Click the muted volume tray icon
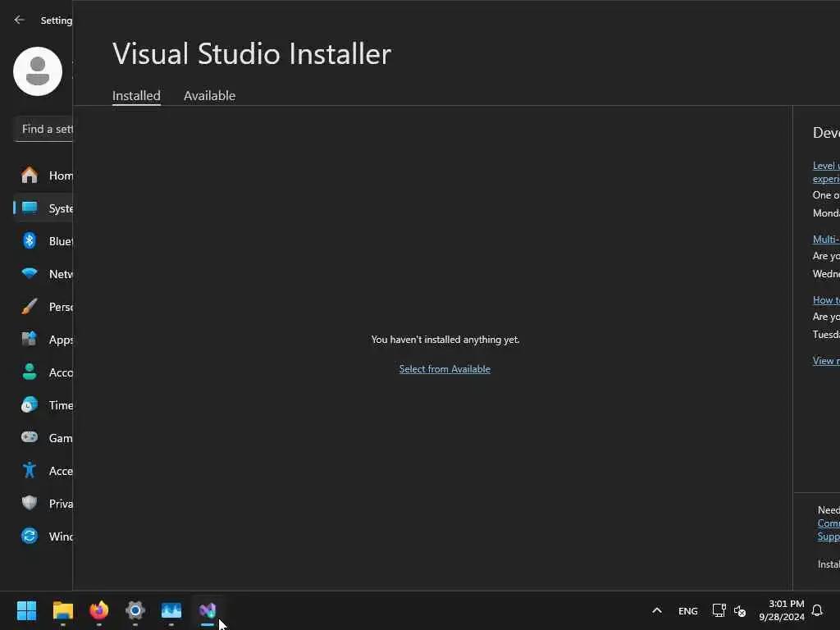The image size is (840, 630). (740, 610)
